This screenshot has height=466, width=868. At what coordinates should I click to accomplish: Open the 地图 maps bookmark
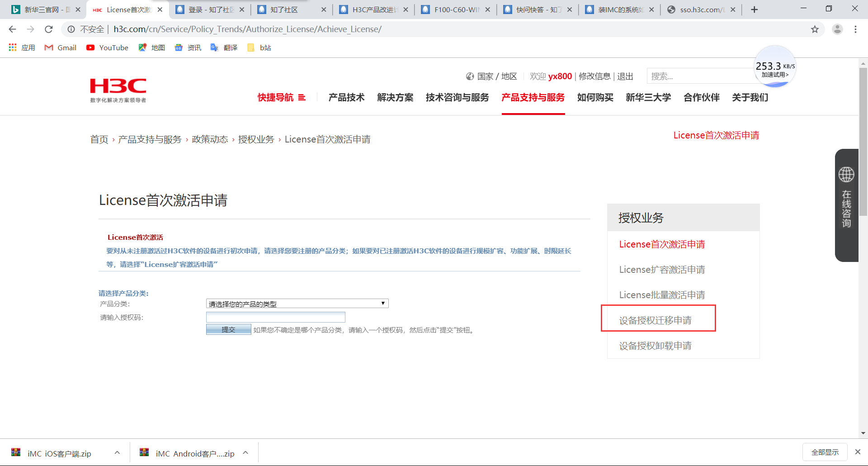(152, 48)
